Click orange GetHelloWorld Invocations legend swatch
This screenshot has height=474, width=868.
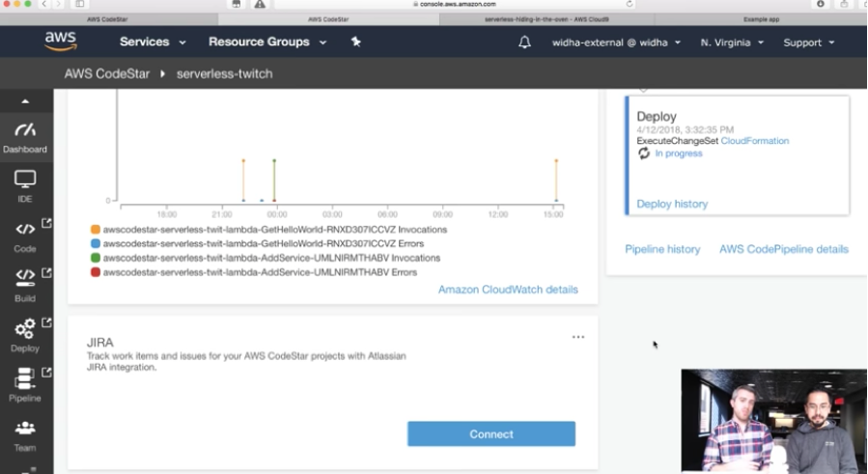[96, 229]
